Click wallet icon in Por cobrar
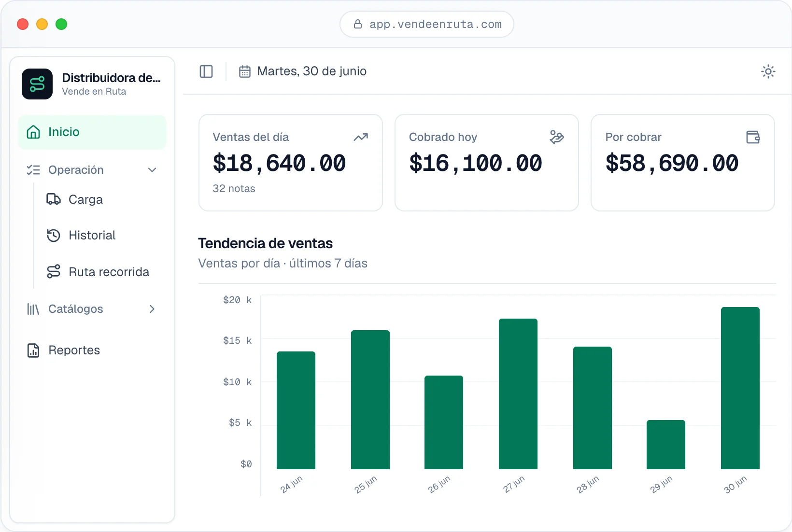Viewport: 792px width, 532px height. pos(753,137)
